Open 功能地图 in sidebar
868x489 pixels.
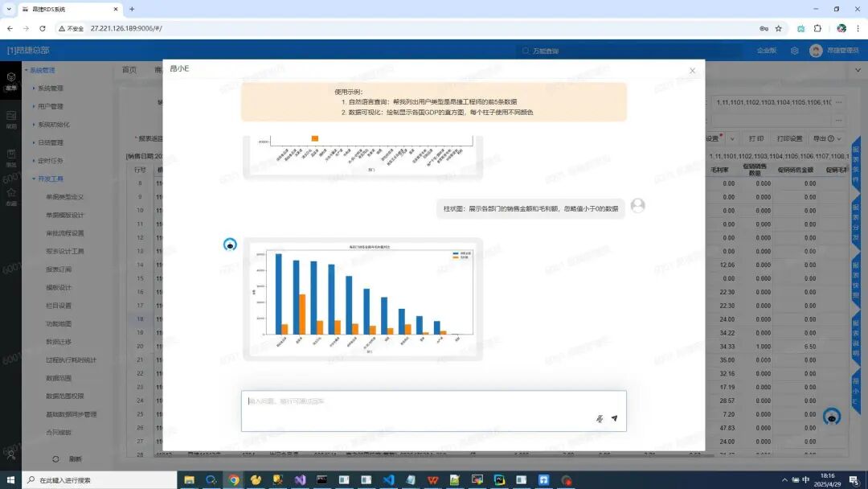59,323
